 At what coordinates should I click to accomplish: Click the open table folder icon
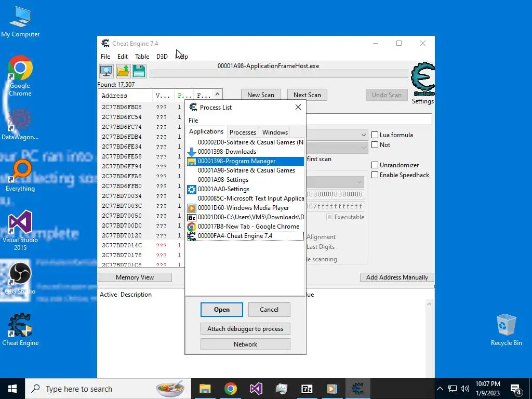click(123, 71)
